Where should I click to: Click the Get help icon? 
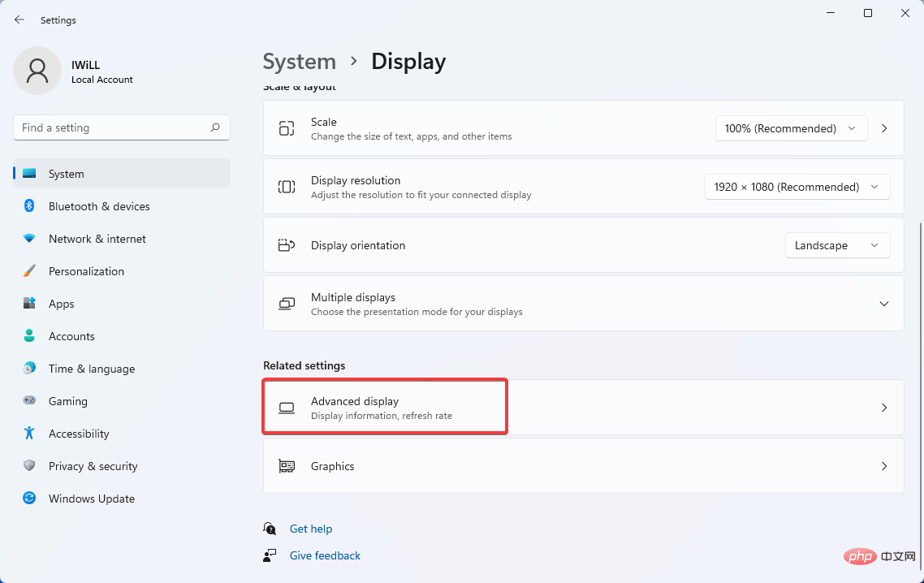tap(270, 528)
